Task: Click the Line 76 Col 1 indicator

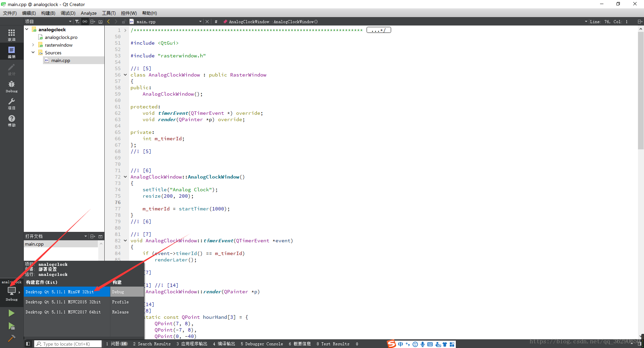Action: [x=609, y=21]
